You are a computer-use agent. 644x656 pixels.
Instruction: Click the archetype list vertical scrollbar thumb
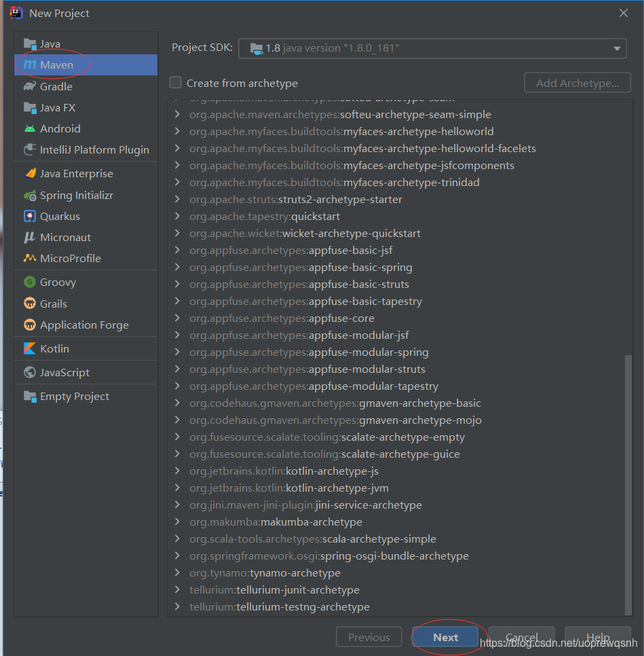point(628,485)
